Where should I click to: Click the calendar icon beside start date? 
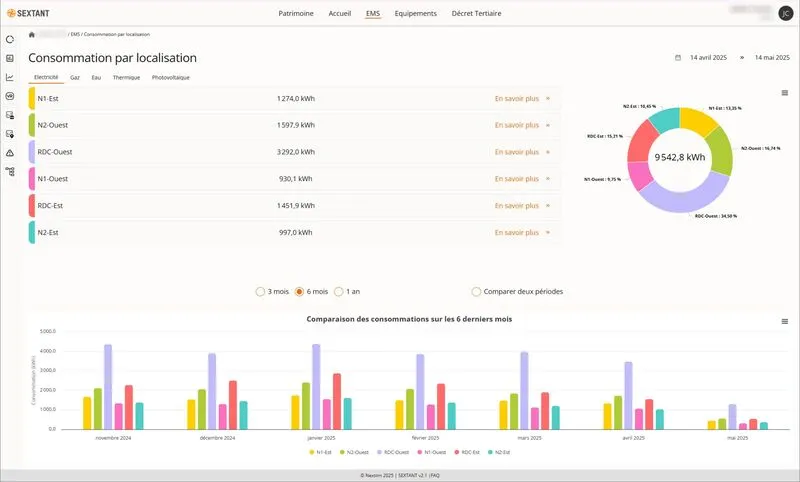(x=678, y=58)
